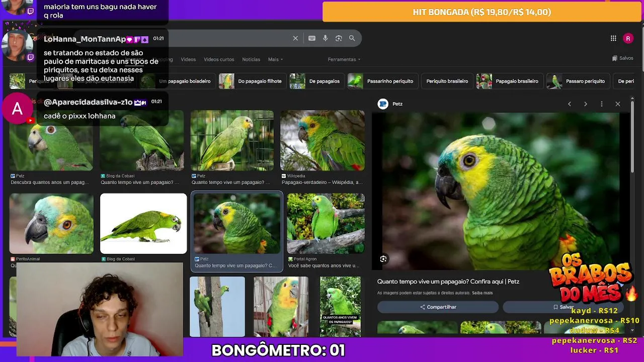Submit search with the magnifier icon
This screenshot has width=644, height=362.
click(352, 38)
